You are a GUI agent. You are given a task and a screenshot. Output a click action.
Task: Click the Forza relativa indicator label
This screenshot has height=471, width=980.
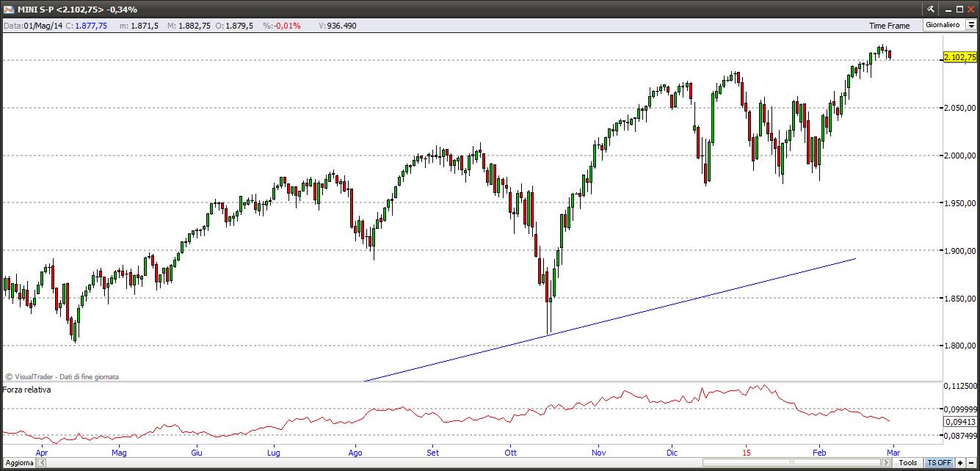tap(27, 390)
